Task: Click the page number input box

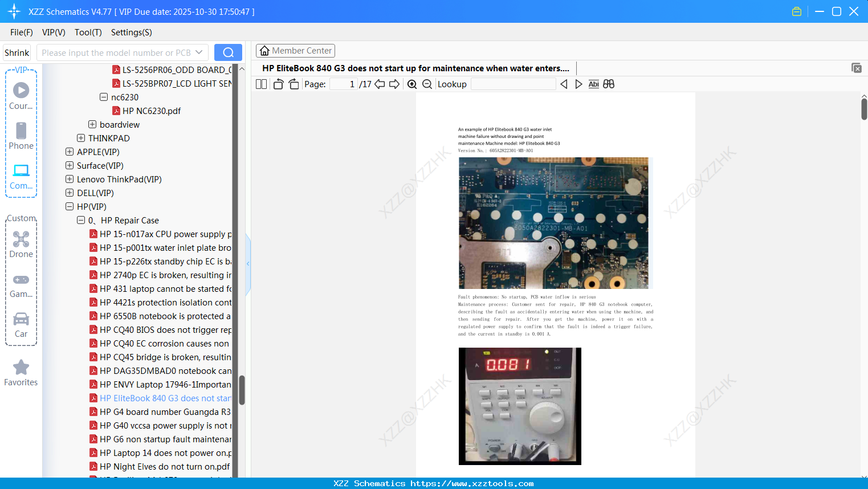Action: point(344,84)
